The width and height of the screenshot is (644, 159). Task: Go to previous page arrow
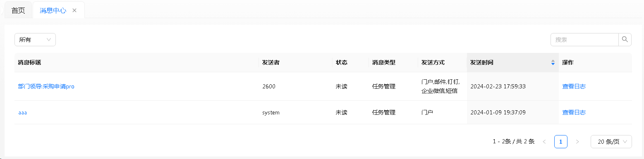(544, 142)
